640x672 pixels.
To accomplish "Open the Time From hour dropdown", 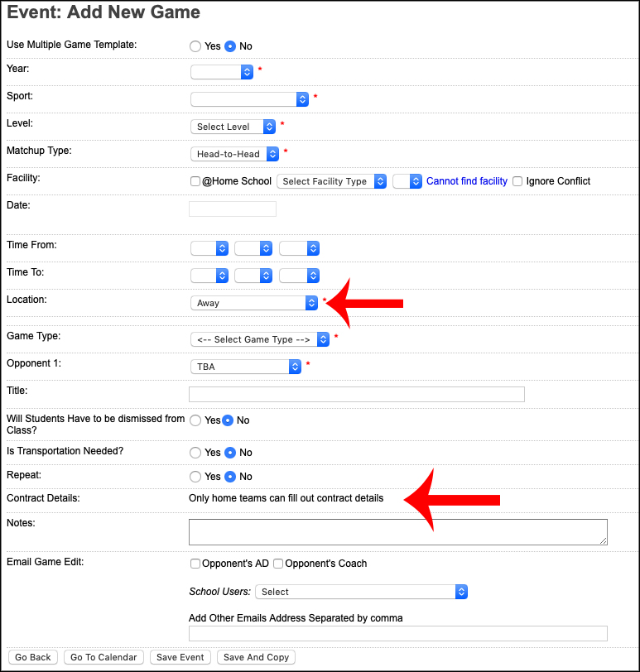I will point(209,248).
